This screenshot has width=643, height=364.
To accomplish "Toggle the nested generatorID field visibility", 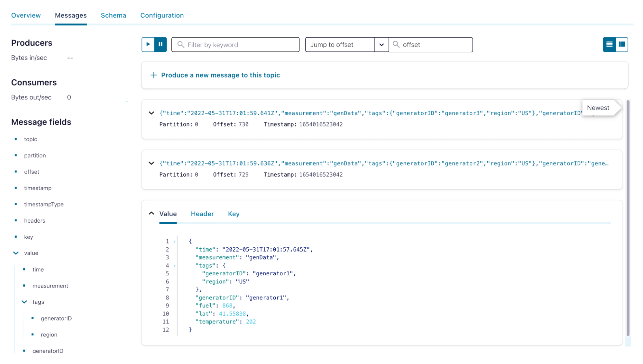I will [56, 318].
